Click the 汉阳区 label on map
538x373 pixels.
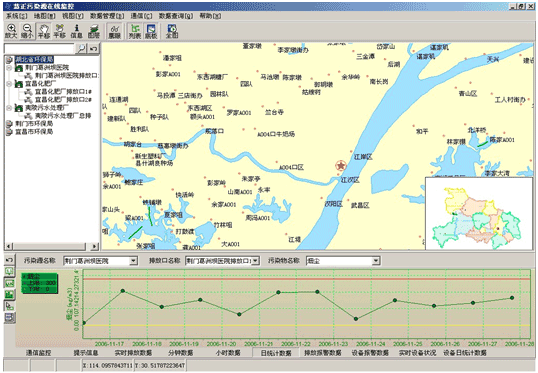333,204
